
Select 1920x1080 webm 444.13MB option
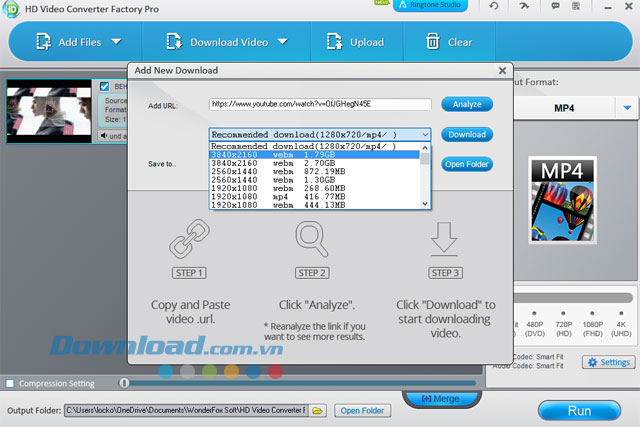[315, 205]
